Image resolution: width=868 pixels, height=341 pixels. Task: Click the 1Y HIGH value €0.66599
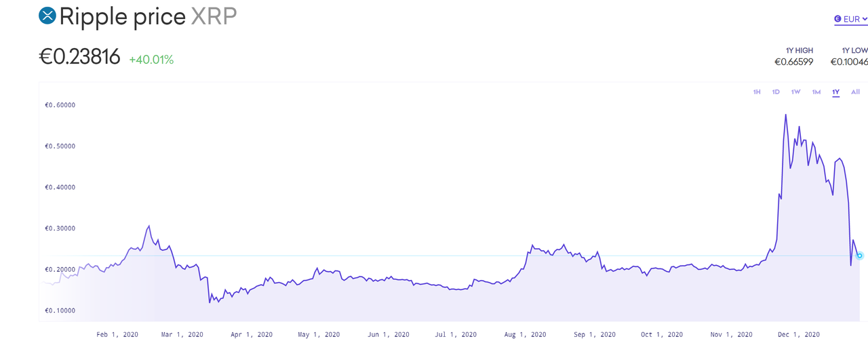coord(794,62)
